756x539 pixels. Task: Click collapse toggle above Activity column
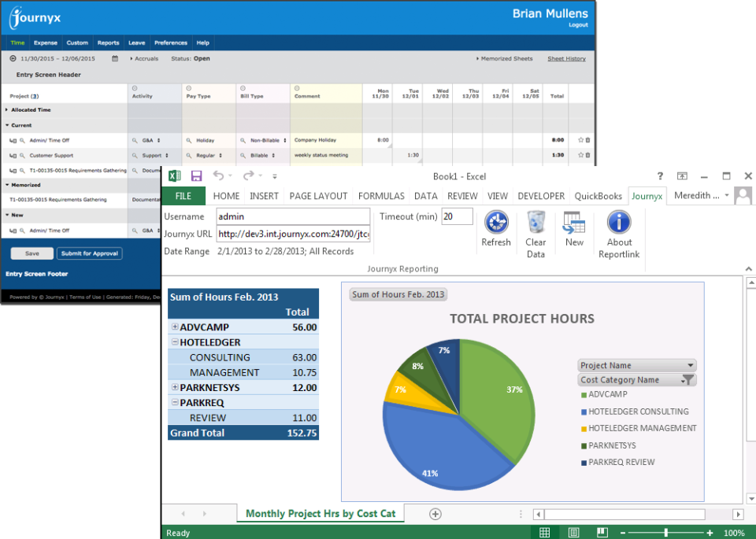click(135, 88)
